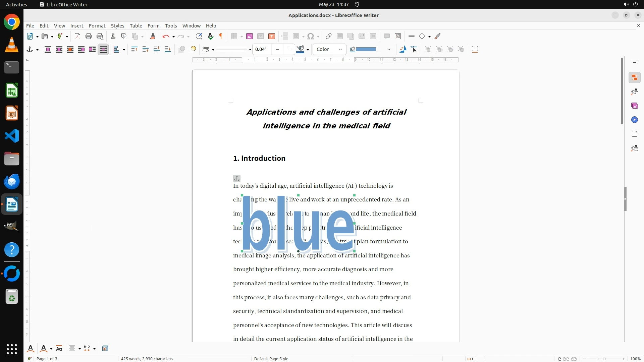Viewport: 644px width, 362px height.
Task: Open the Format menu
Action: tap(97, 25)
